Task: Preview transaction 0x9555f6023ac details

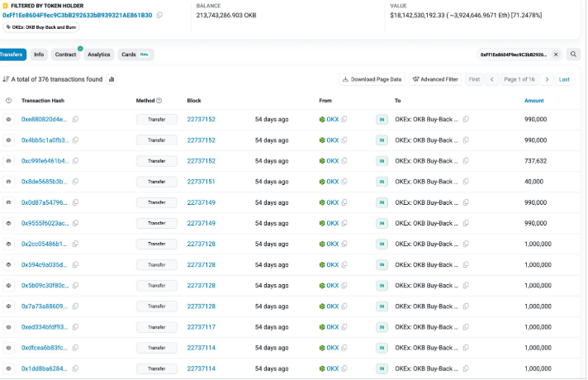Action: [x=8, y=223]
